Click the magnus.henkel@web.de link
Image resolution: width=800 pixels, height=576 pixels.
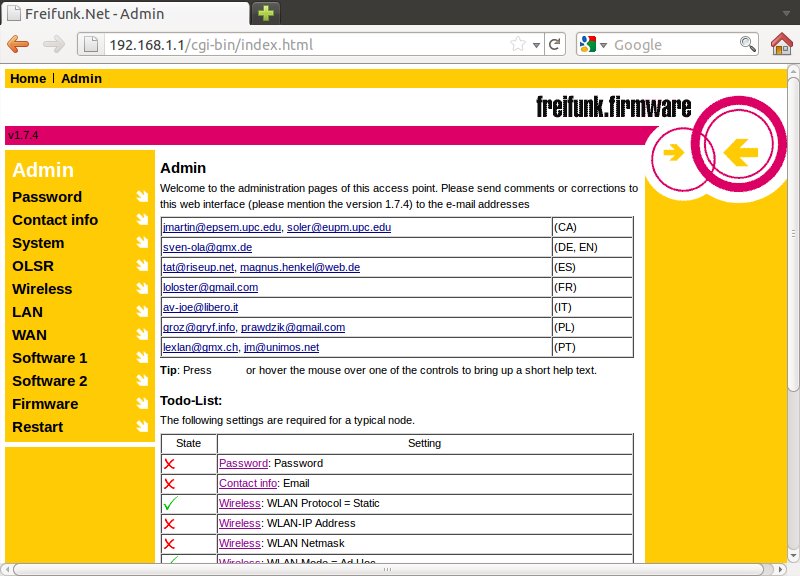[300, 267]
